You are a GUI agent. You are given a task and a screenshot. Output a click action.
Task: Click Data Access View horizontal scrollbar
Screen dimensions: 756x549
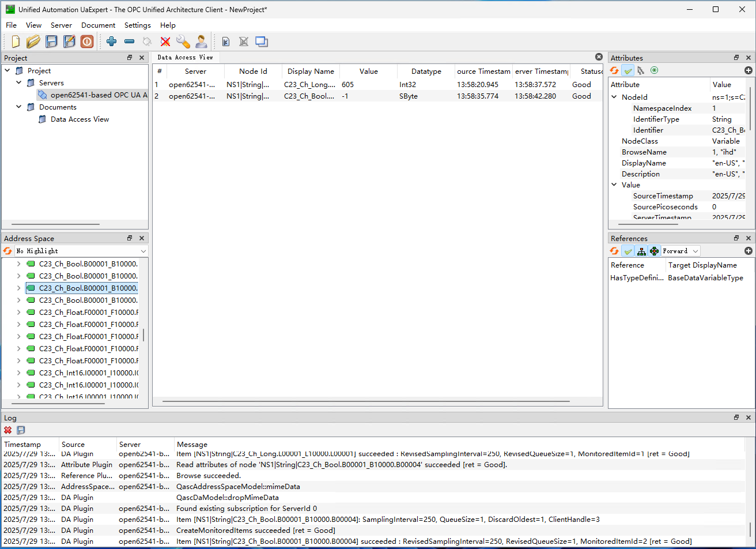[366, 401]
